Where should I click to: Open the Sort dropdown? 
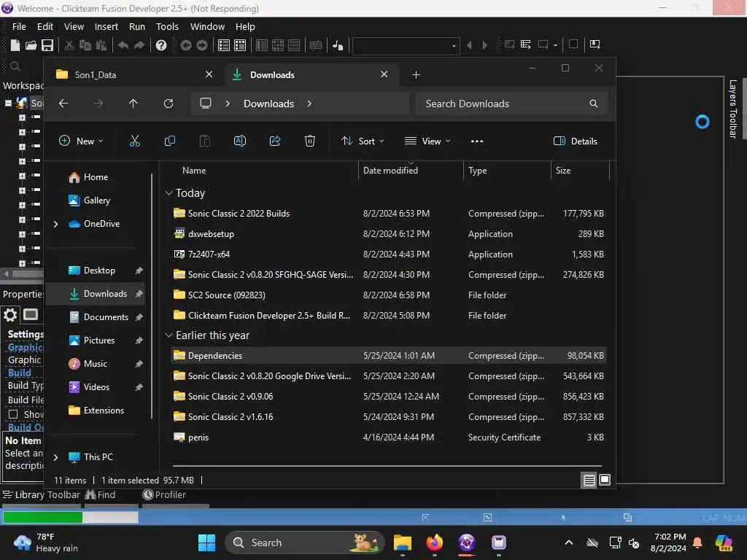363,141
